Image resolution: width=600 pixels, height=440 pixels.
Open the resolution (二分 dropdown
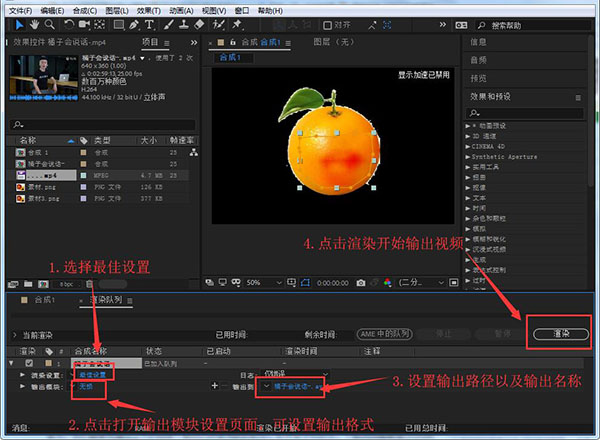421,283
